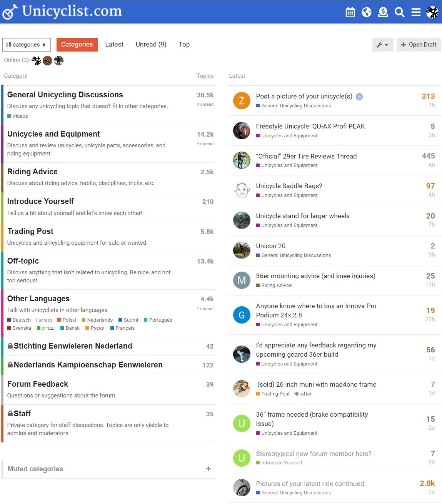This screenshot has width=442, height=504.
Task: Switch to the Latest tab
Action: (114, 45)
